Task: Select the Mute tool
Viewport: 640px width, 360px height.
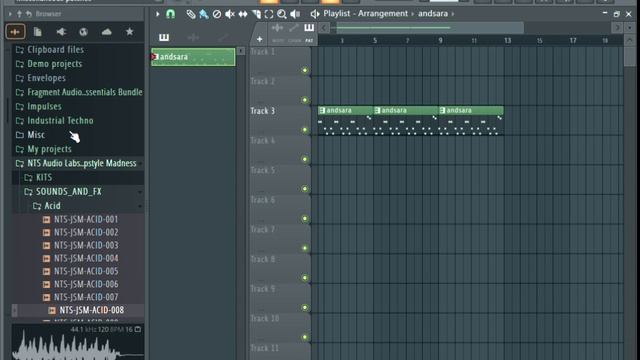Action: point(230,14)
